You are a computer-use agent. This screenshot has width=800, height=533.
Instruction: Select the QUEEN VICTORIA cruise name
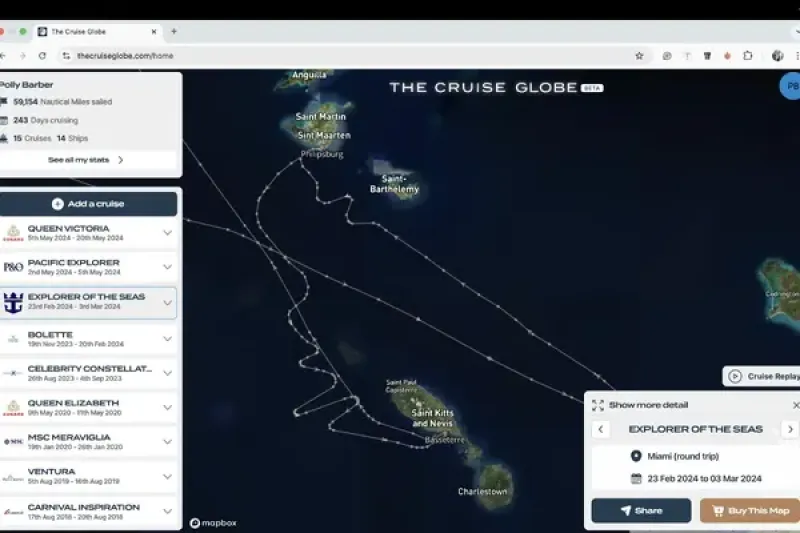point(68,229)
